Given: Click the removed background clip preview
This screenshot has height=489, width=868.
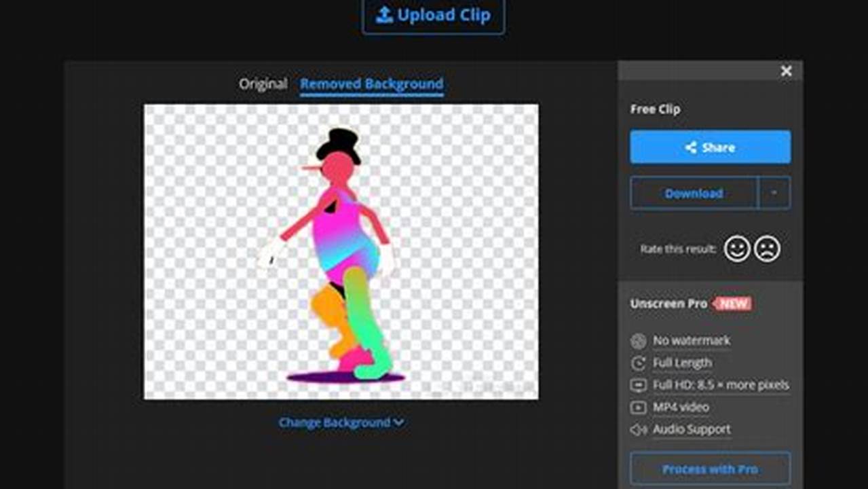Looking at the screenshot, I should coord(341,250).
